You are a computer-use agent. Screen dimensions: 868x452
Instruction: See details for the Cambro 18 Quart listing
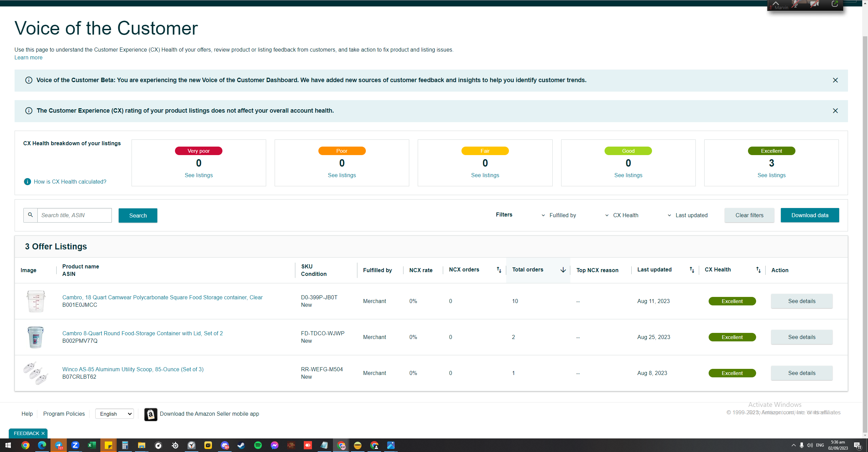[802, 301]
